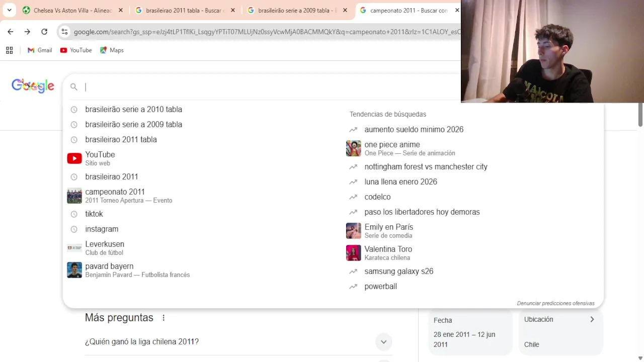This screenshot has height=362, width=644.
Task: Select trending Valentina Toro
Action: tap(388, 253)
